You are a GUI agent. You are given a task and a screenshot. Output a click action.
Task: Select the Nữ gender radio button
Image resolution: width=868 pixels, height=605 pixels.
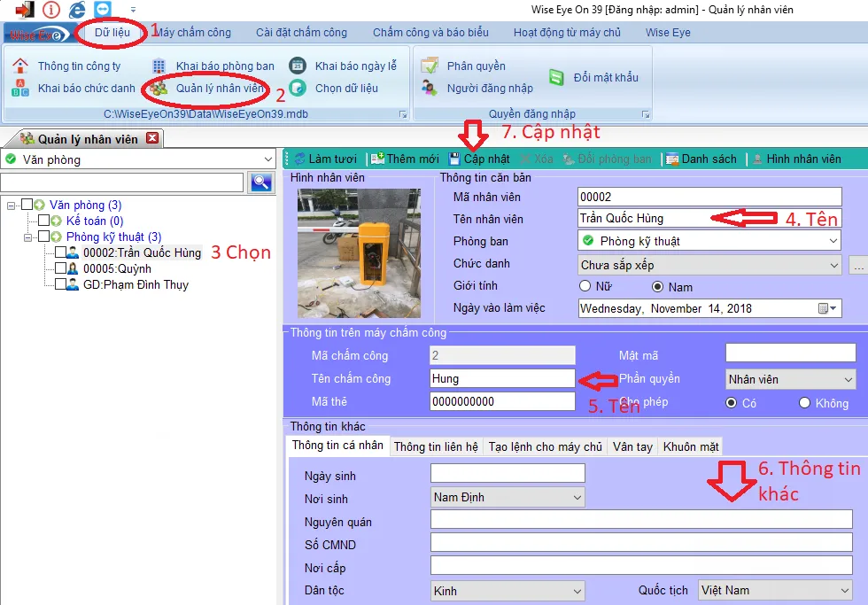tap(585, 286)
